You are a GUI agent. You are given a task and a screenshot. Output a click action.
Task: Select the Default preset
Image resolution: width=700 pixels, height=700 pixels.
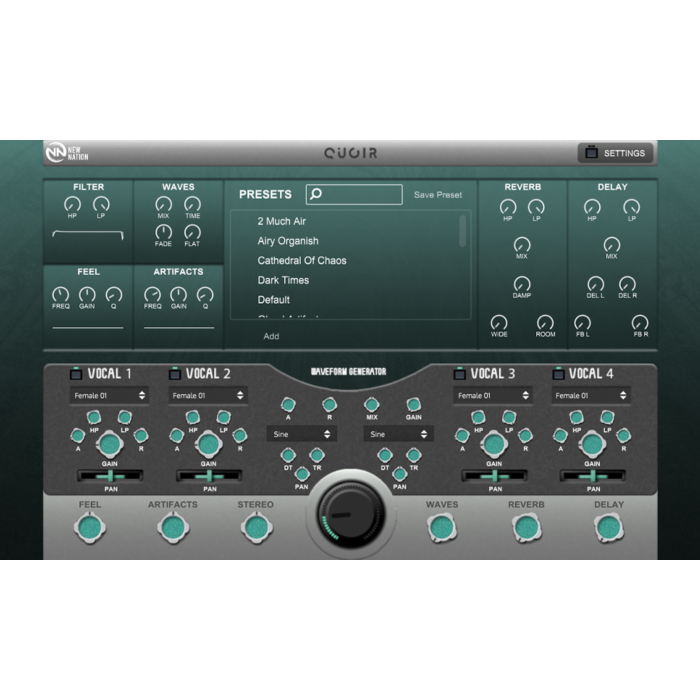click(x=273, y=300)
